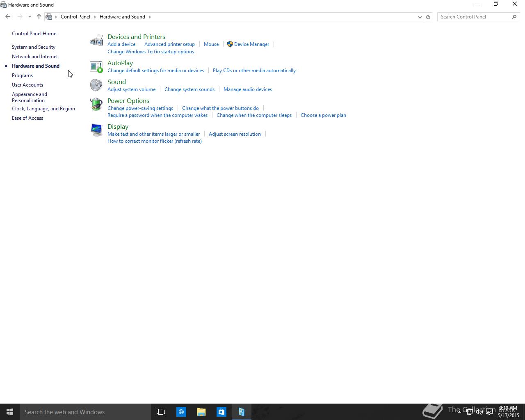Click the Forward navigation arrow
Viewport: 525px width, 420px height.
pyautogui.click(x=20, y=17)
